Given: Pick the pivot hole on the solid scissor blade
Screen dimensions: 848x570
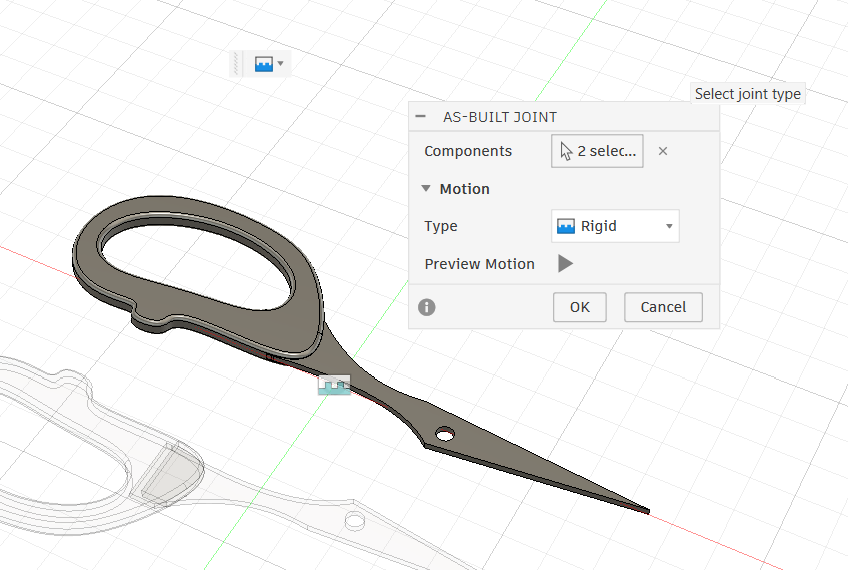Looking at the screenshot, I should point(444,436).
